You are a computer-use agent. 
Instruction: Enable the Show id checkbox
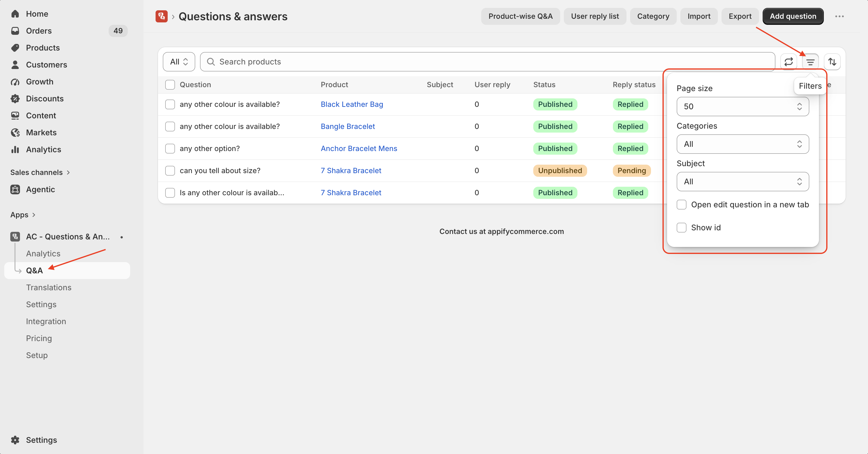point(681,228)
